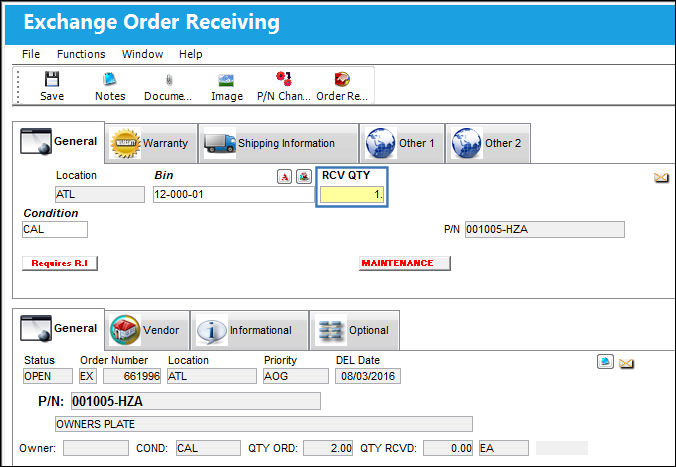Image resolution: width=676 pixels, height=467 pixels.
Task: Click the MAINTENANCE button
Action: (x=405, y=263)
